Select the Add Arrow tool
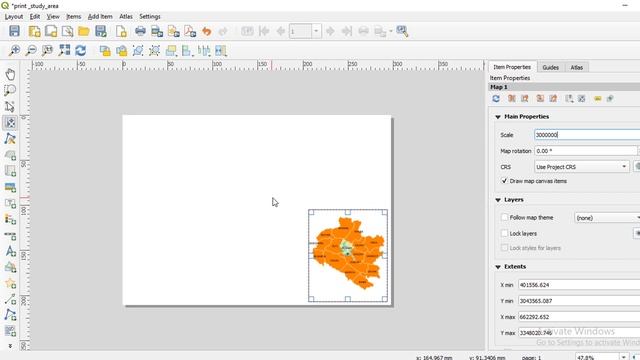The image size is (640, 360). coord(10,299)
